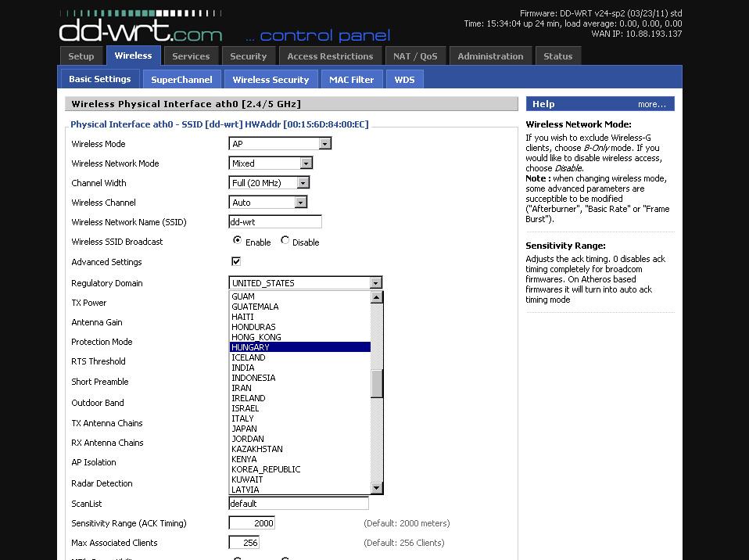Select JAPAN from the list
749x560 pixels.
(300, 429)
